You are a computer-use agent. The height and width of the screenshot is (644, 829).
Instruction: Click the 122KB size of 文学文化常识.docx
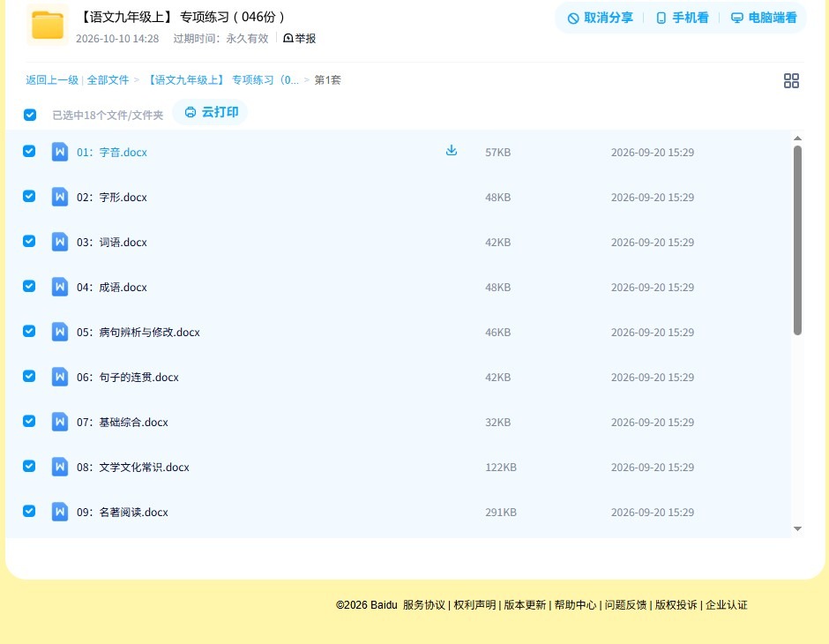(501, 468)
